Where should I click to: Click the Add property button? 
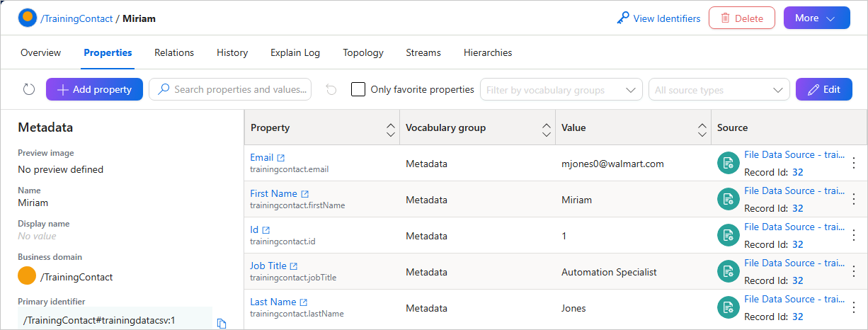(x=95, y=89)
